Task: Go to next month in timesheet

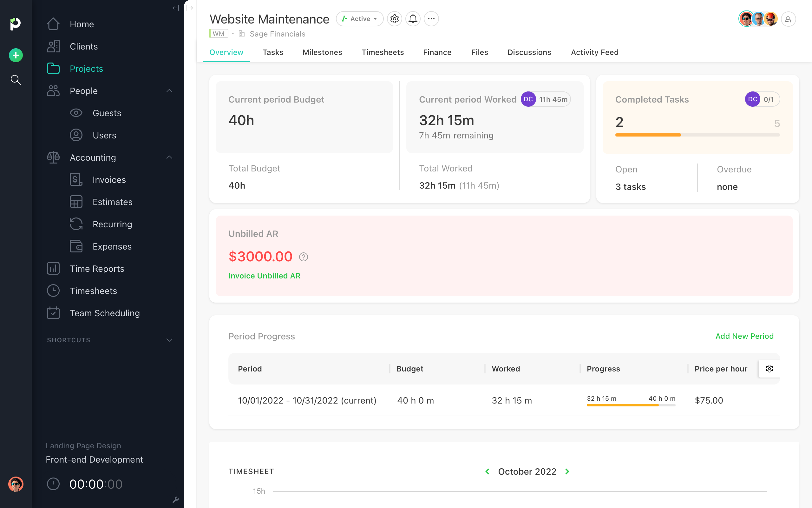Action: pyautogui.click(x=567, y=471)
